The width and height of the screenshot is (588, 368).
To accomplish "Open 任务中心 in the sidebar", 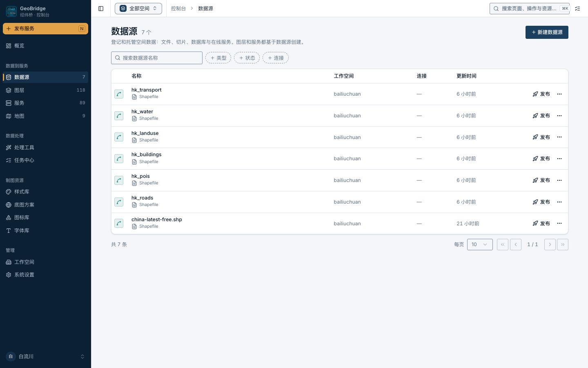I will [45, 160].
